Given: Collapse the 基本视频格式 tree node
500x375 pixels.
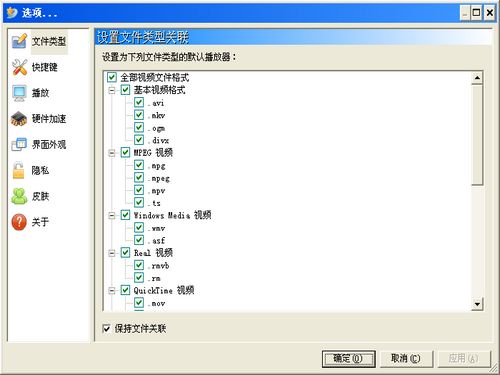Looking at the screenshot, I should (x=112, y=90).
